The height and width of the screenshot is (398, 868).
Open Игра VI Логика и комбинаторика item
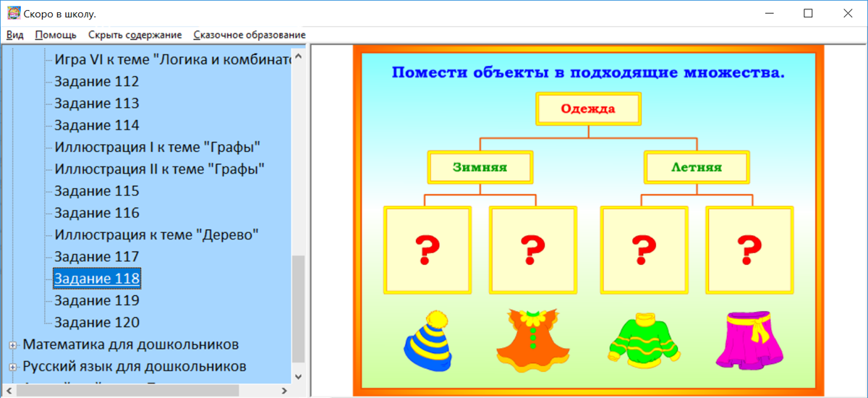(173, 59)
